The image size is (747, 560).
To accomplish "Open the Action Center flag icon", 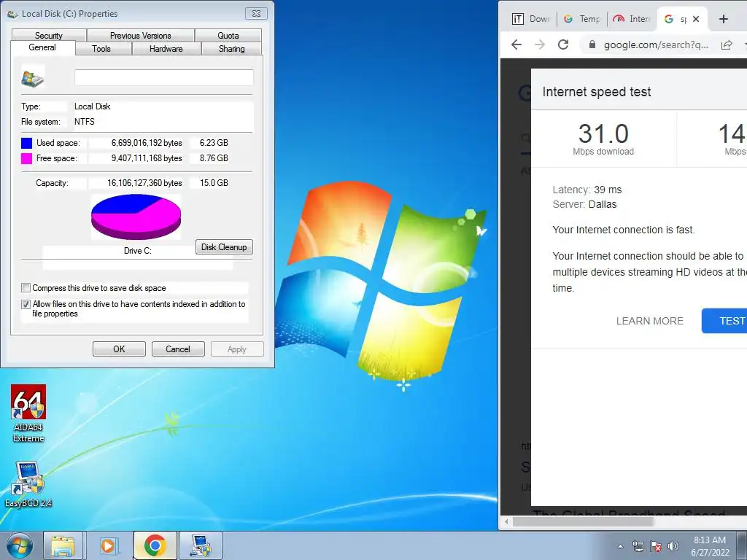I will [x=656, y=546].
